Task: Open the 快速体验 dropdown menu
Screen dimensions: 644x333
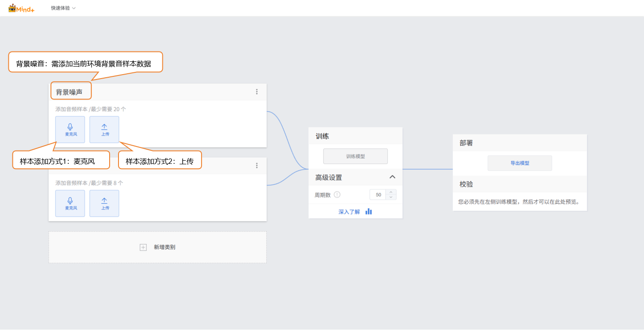Action: [63, 8]
